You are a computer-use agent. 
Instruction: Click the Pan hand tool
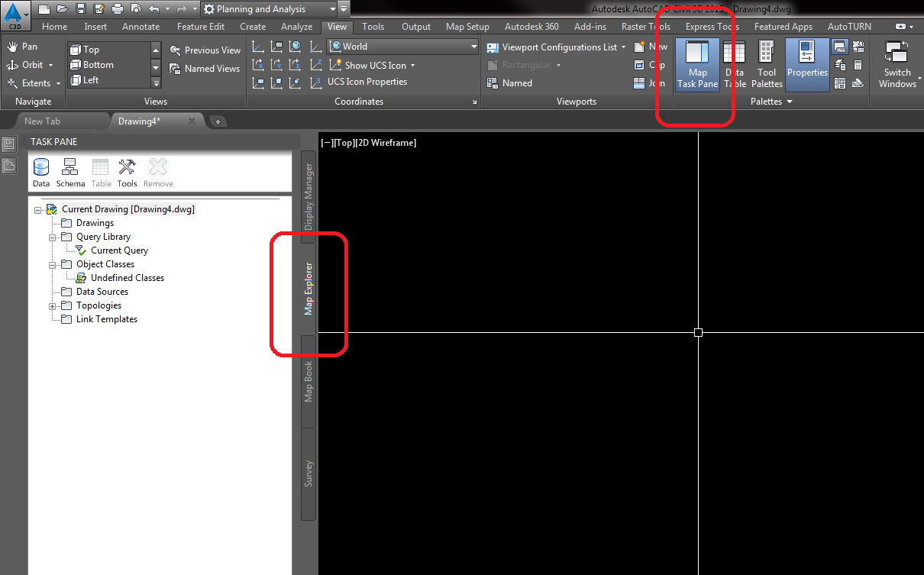22,47
